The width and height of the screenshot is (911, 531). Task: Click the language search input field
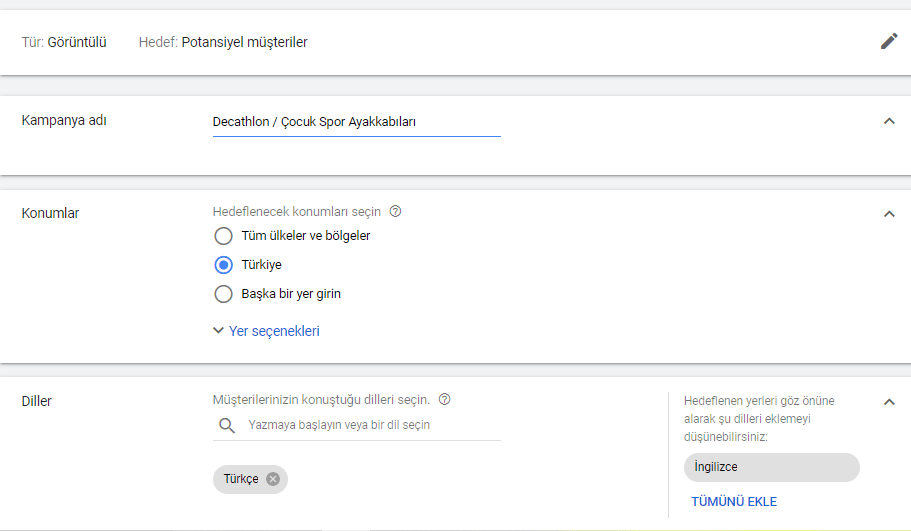tap(370, 425)
